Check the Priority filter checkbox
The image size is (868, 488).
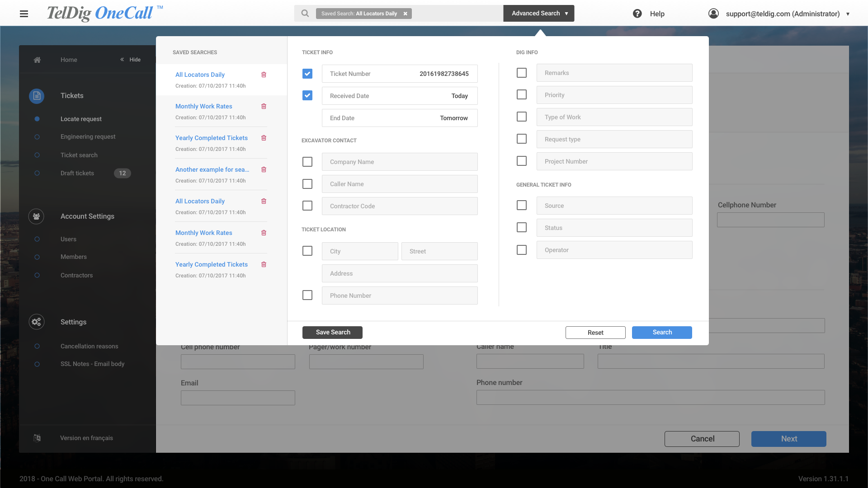click(x=522, y=95)
